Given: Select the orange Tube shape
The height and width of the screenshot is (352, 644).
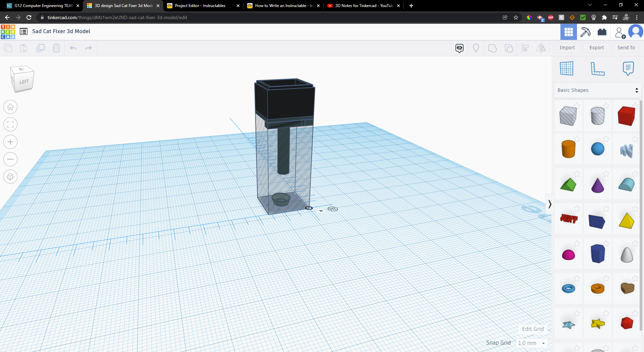Looking at the screenshot, I should pyautogui.click(x=597, y=288).
